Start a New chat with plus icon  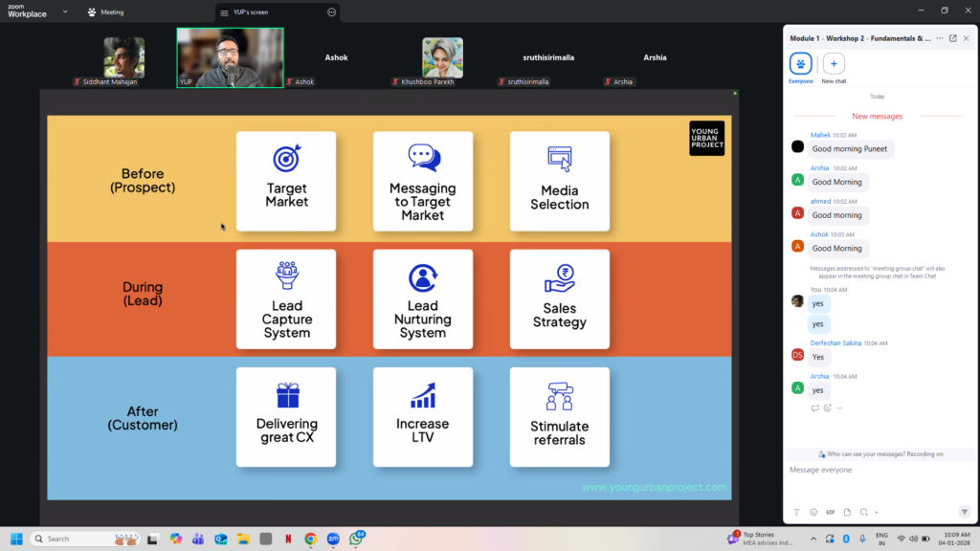click(x=834, y=64)
